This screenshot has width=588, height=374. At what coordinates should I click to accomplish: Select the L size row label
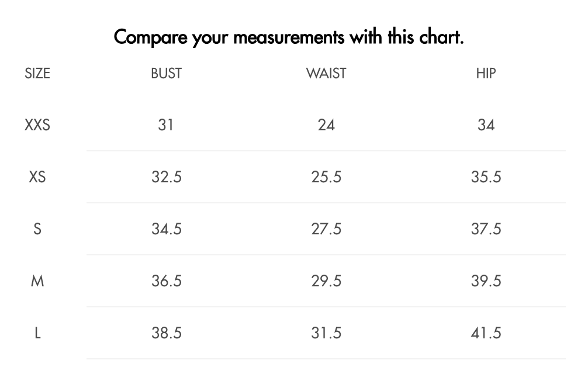[37, 333]
